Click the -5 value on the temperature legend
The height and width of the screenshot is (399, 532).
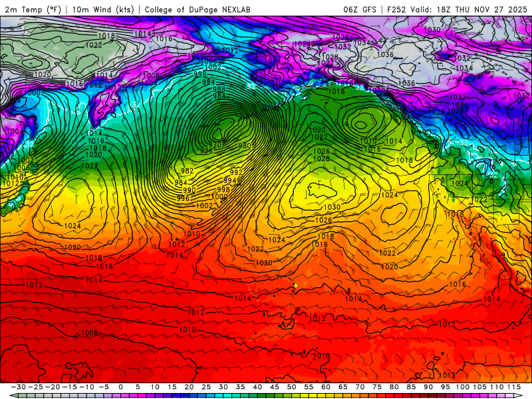click(104, 387)
